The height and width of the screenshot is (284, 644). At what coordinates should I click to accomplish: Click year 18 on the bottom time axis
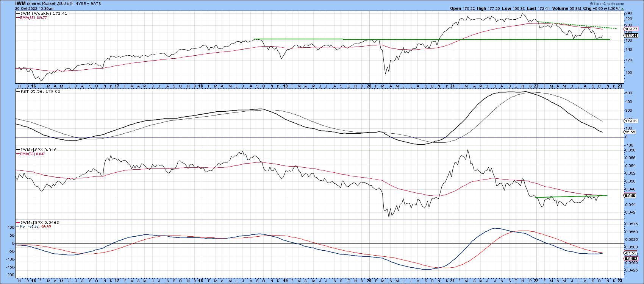pos(201,281)
